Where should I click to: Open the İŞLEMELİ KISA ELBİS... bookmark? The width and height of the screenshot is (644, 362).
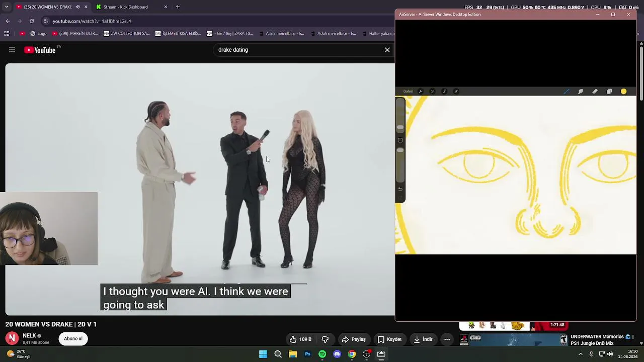click(179, 34)
